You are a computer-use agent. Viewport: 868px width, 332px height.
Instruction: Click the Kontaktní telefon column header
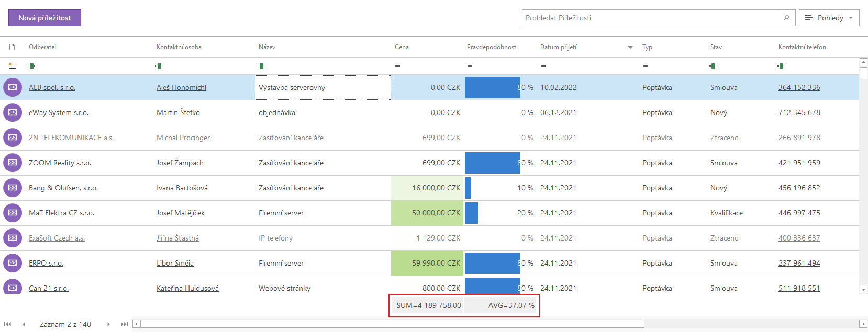802,47
